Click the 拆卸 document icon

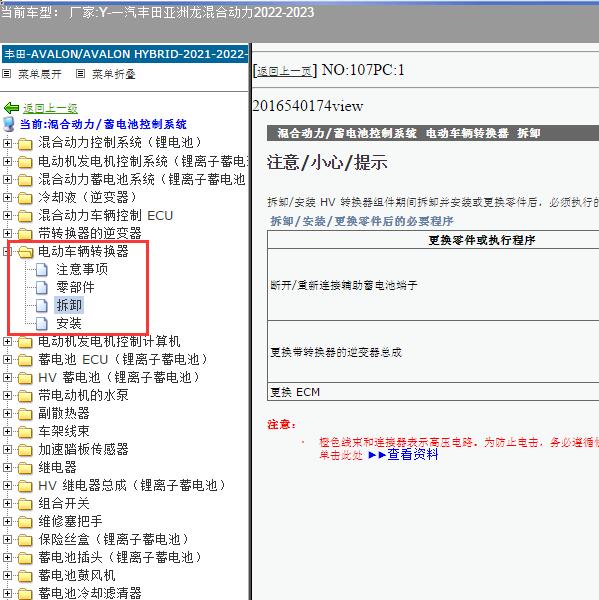click(x=42, y=306)
